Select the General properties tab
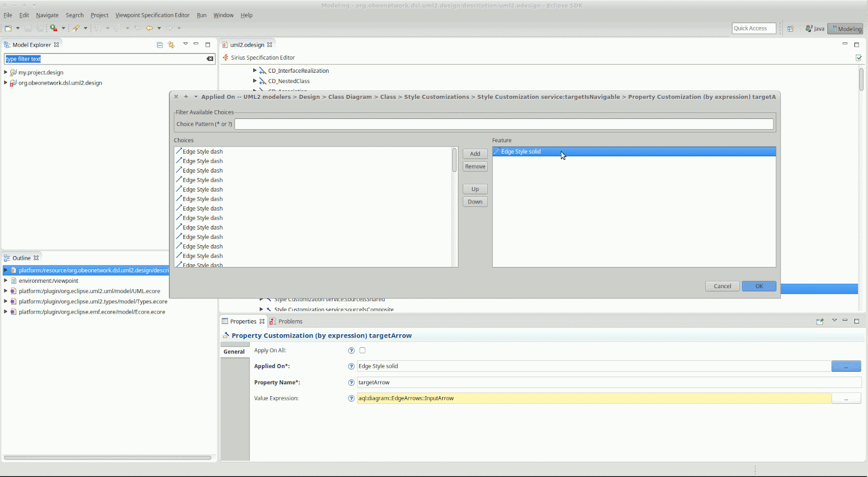This screenshot has width=868, height=477. [234, 352]
